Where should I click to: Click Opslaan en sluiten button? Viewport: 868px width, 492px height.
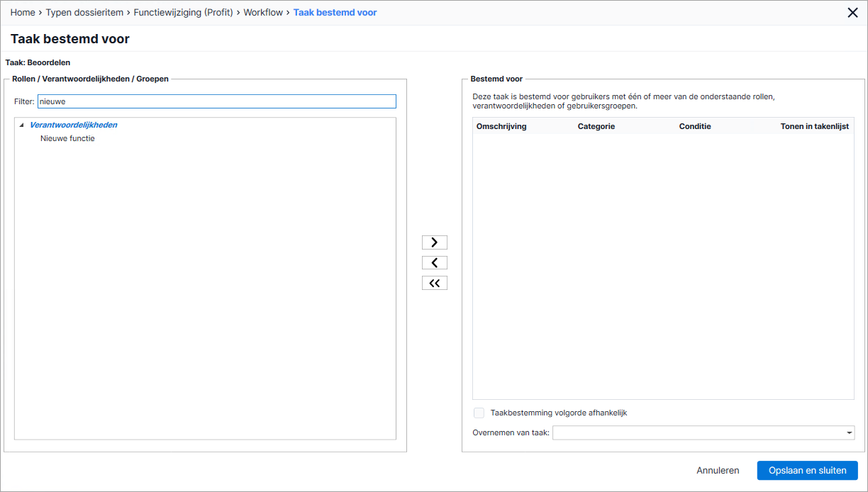pos(808,470)
